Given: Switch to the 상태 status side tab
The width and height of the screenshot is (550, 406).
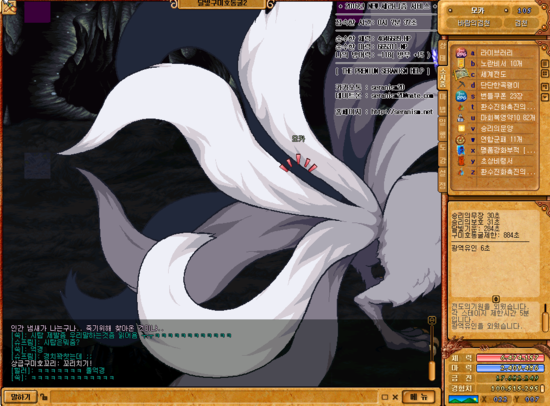Looking at the screenshot, I should click(443, 52).
